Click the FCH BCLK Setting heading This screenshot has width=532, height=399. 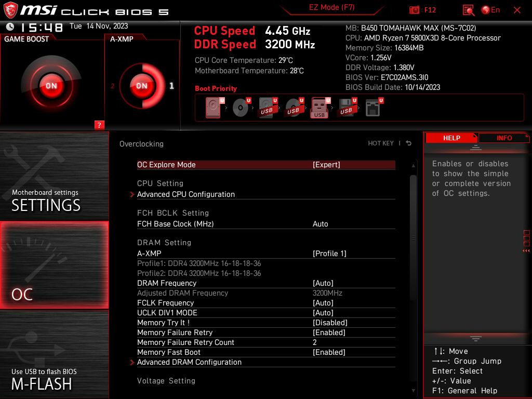[173, 212]
